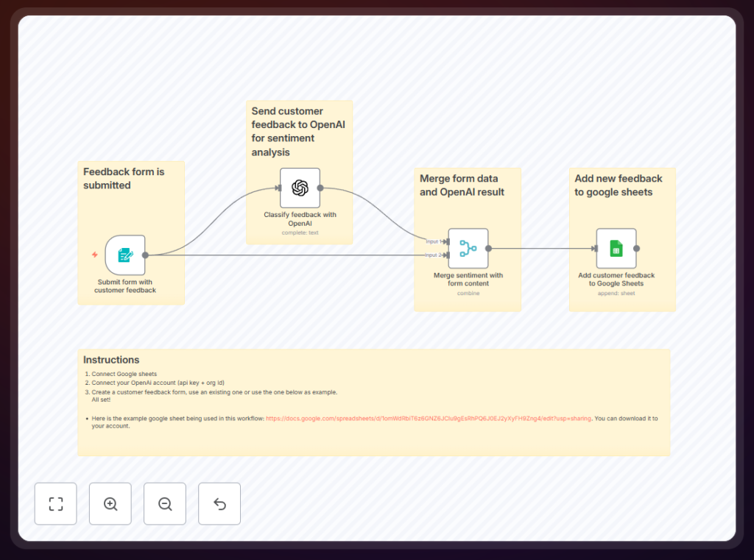The height and width of the screenshot is (560, 754).
Task: Select the Merge sentiment node icon
Action: tap(468, 248)
